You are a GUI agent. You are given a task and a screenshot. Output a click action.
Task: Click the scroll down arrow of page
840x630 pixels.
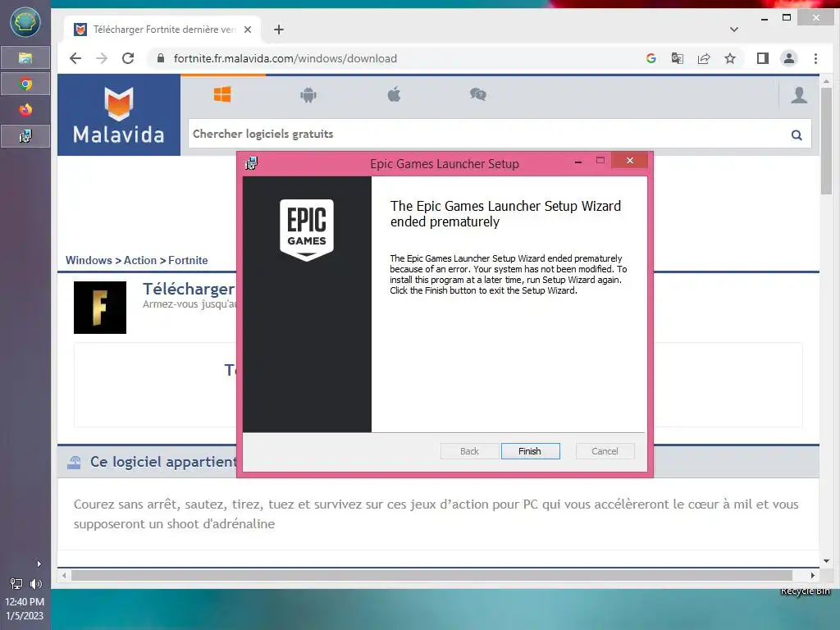(826, 561)
